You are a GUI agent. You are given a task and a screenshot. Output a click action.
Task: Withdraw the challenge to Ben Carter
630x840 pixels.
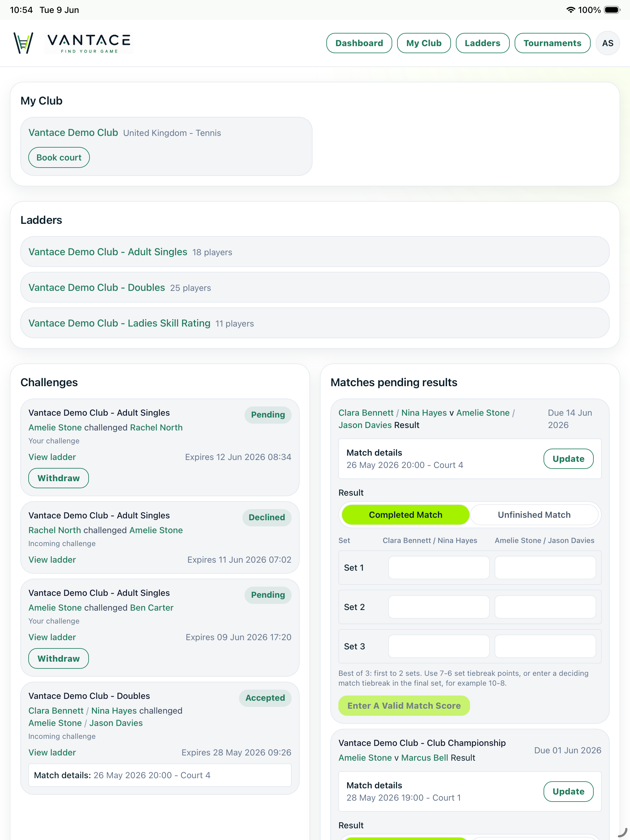click(58, 659)
